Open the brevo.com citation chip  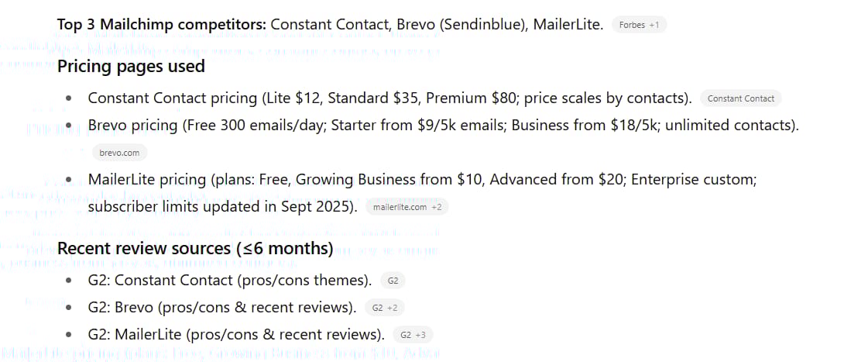pos(119,153)
